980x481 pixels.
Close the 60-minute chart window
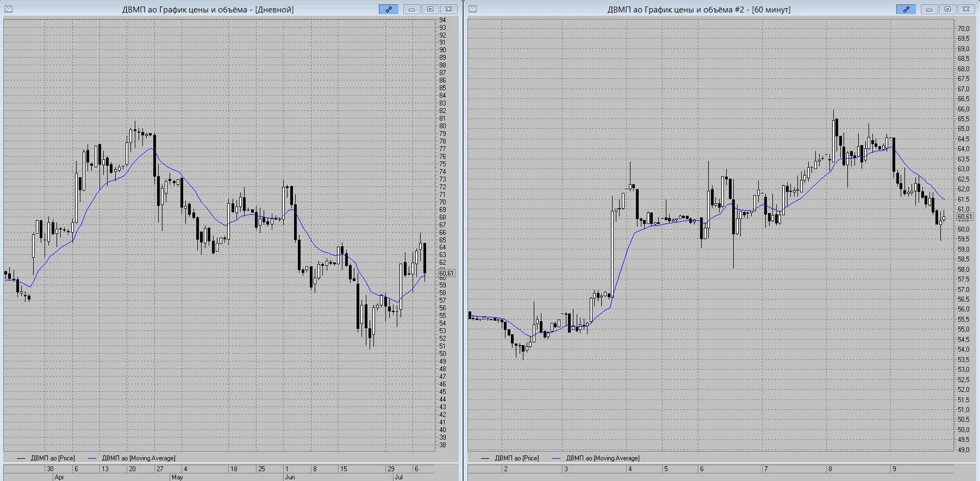pos(966,9)
